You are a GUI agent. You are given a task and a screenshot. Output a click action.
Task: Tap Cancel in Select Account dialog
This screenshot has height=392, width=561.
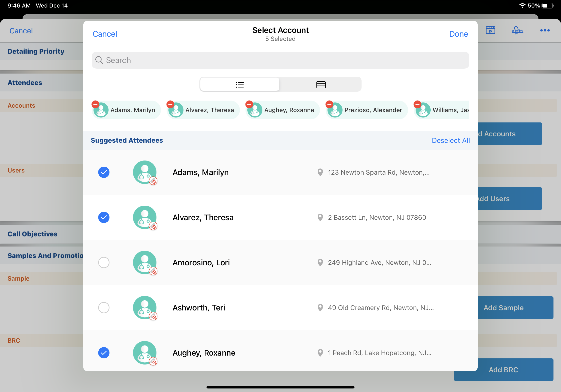(x=105, y=34)
